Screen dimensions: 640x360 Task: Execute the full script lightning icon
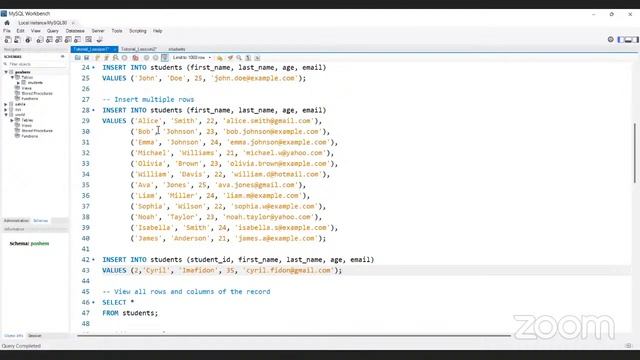pyautogui.click(x=98, y=58)
